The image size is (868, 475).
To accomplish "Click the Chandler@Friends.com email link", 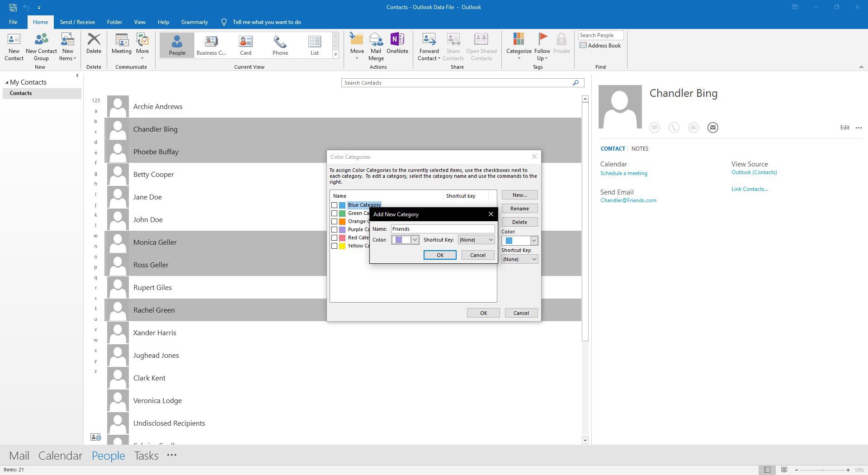I will [x=628, y=200].
